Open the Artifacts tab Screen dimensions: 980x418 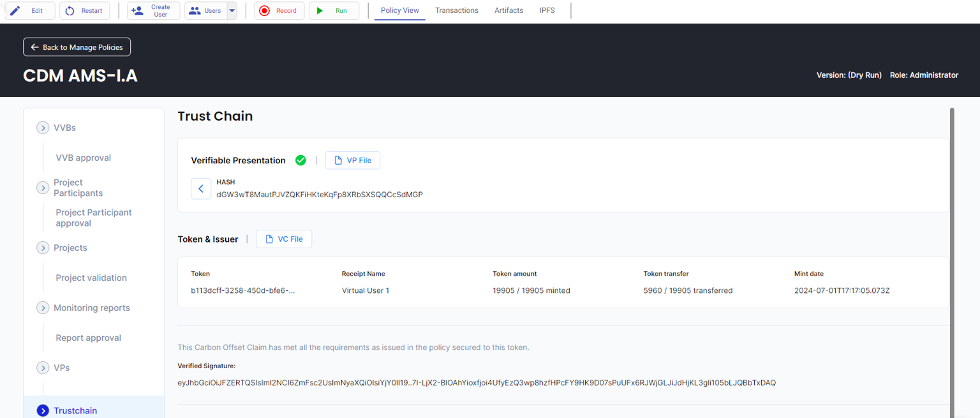click(509, 10)
